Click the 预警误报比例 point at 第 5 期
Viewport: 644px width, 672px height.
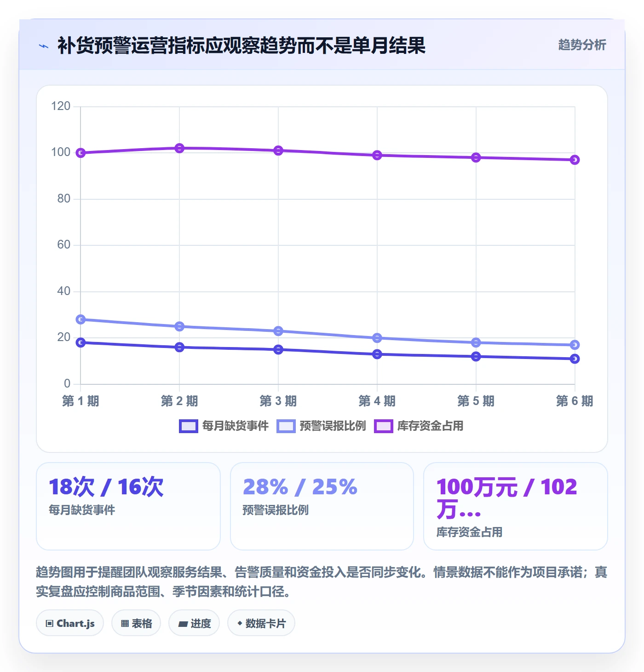point(476,342)
